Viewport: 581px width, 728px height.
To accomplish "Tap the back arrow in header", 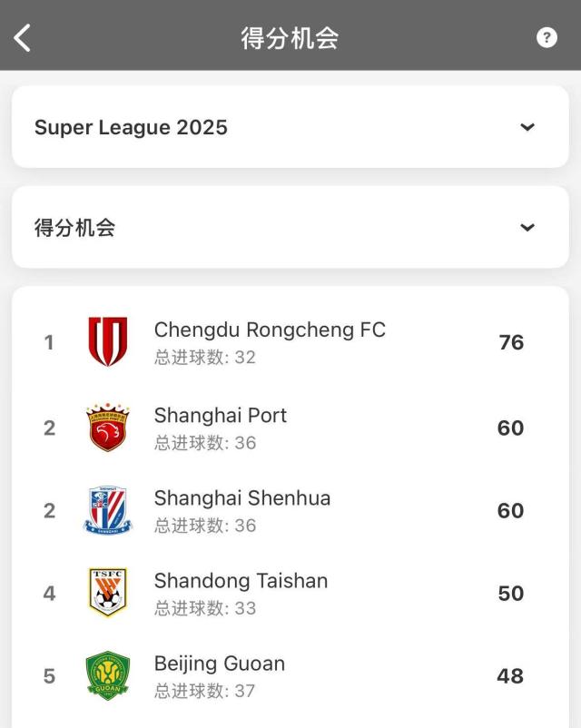I will click(x=23, y=37).
